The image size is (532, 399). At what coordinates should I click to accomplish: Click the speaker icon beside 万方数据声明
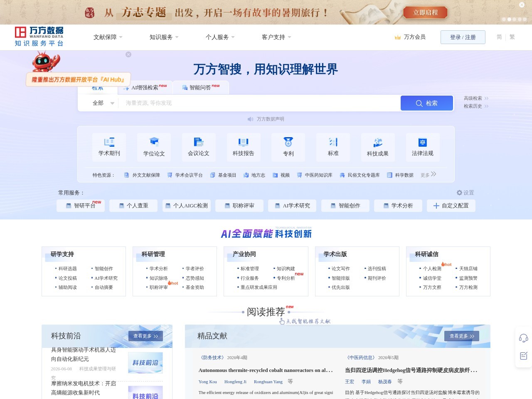click(x=251, y=119)
